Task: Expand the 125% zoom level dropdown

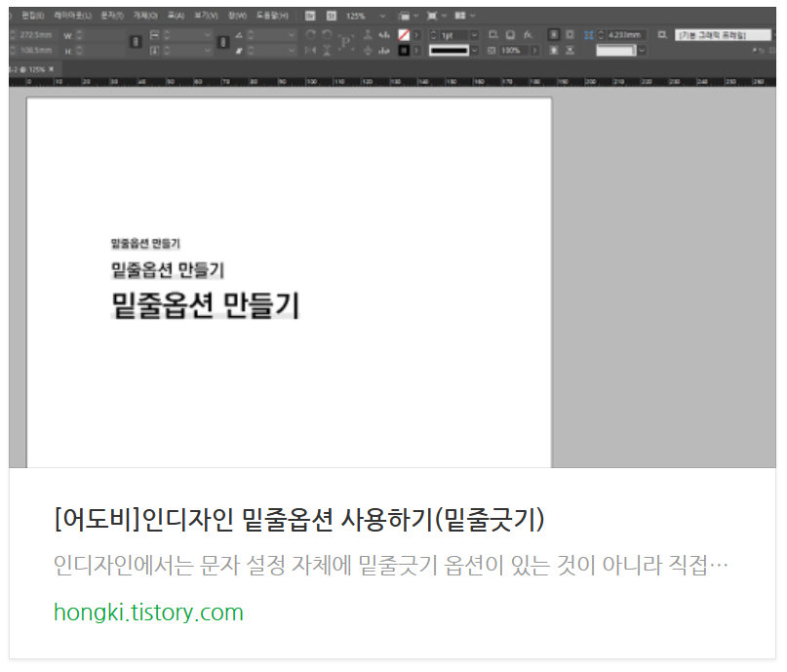Action: [382, 16]
